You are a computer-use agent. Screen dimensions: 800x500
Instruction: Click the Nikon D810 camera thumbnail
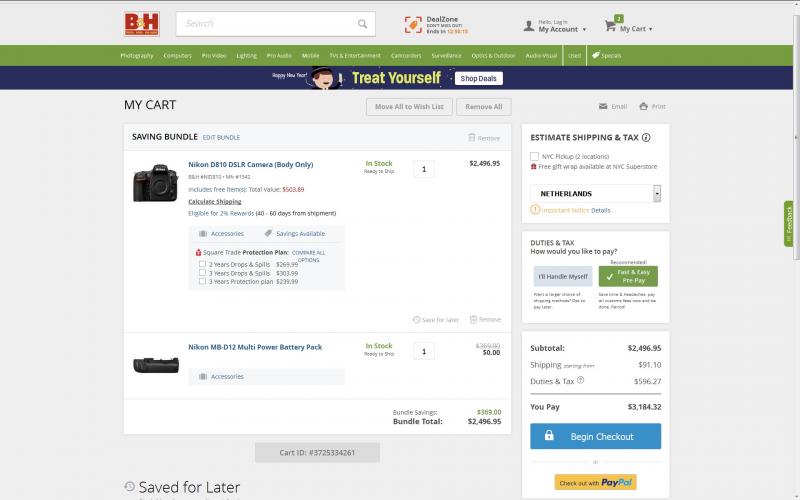click(156, 182)
